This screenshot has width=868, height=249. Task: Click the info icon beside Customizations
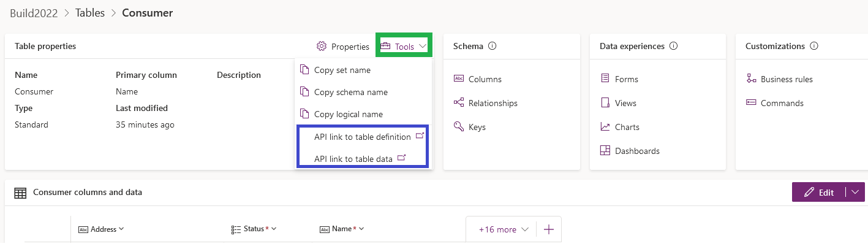(814, 46)
